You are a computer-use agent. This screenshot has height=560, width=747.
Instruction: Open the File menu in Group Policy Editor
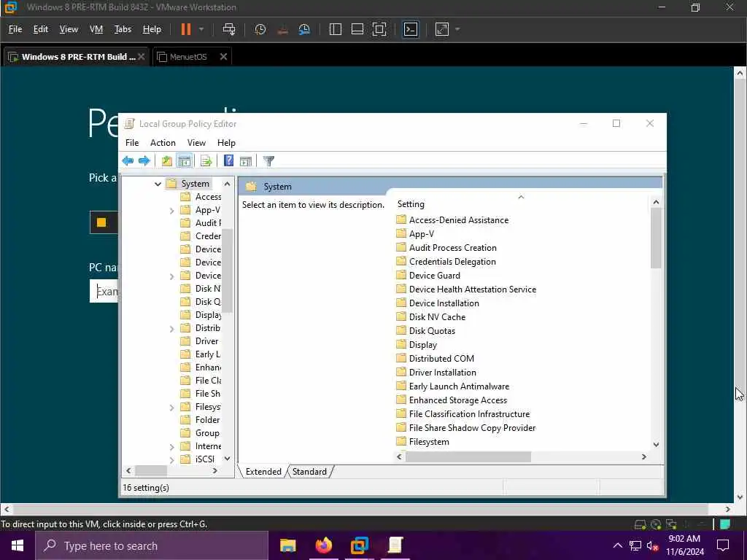(132, 143)
